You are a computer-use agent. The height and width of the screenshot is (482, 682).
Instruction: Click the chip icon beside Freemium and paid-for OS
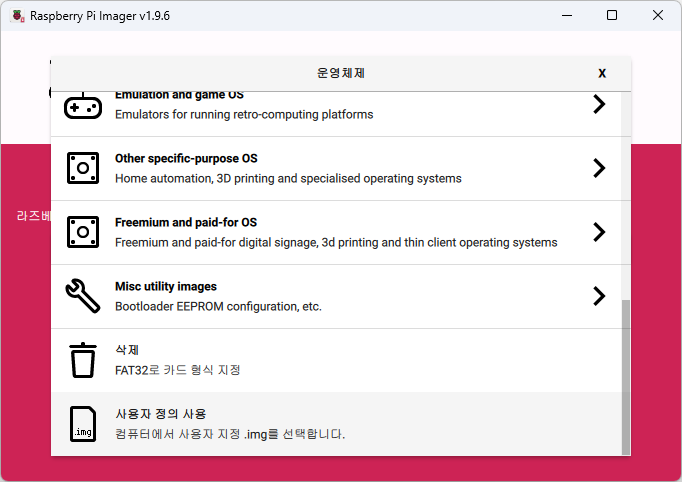point(83,232)
